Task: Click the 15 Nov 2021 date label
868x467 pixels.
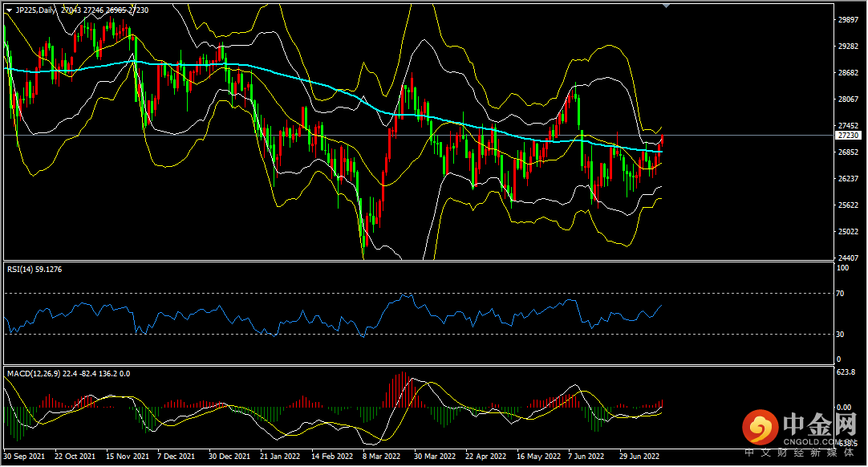Action: click(x=125, y=457)
